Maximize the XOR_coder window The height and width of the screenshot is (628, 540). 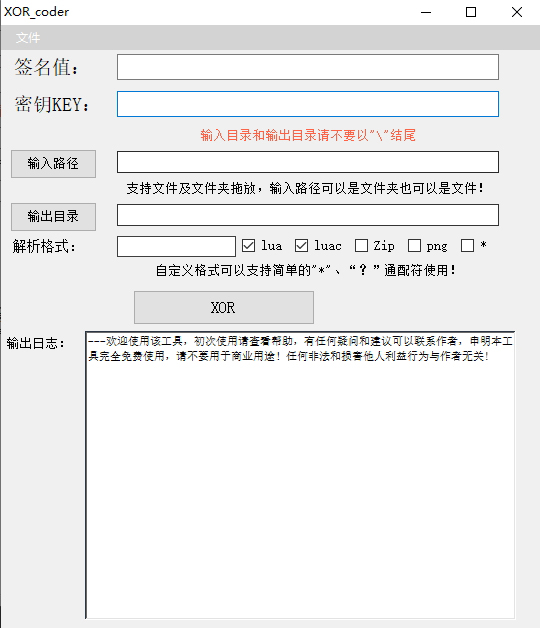click(x=471, y=12)
